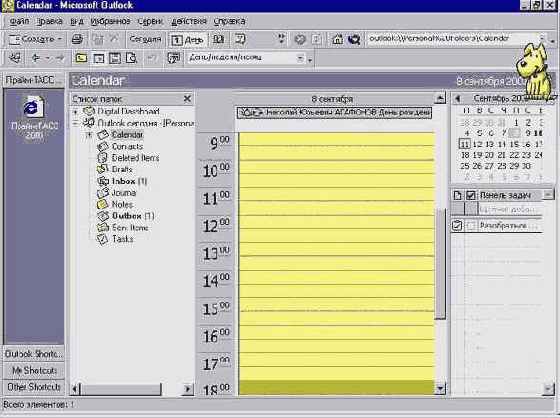Click the Up One Level folder icon
560x418 pixels.
[81, 58]
